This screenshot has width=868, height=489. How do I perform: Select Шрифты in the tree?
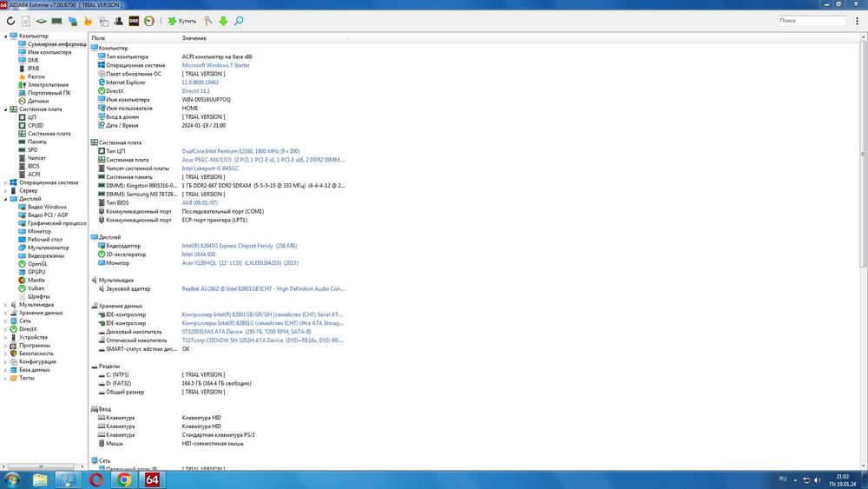[39, 297]
